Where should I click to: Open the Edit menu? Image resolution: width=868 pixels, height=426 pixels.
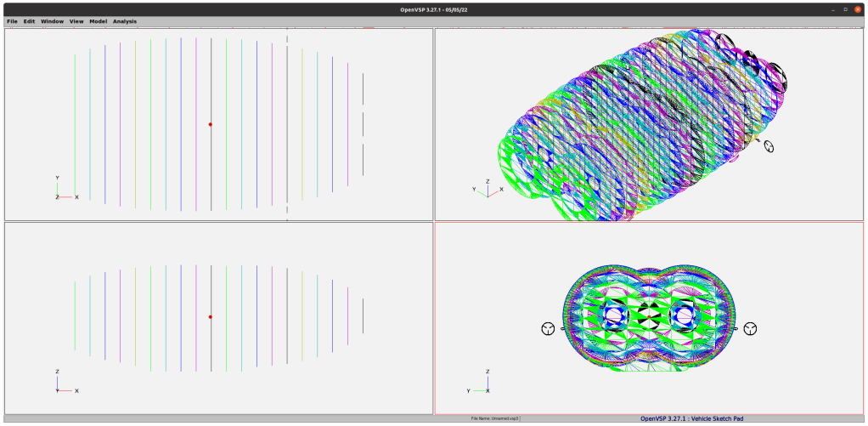point(29,21)
